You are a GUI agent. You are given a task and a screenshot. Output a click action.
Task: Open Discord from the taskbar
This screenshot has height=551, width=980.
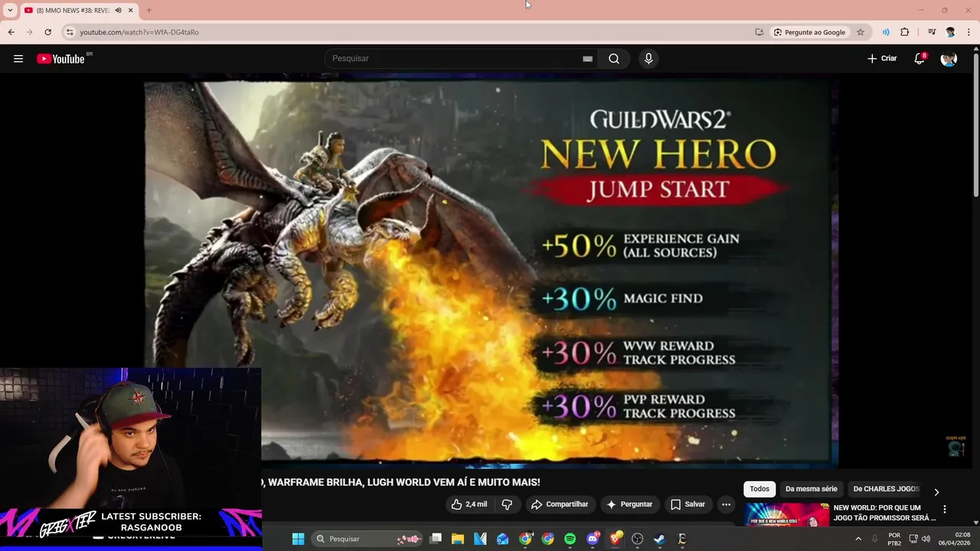593,539
